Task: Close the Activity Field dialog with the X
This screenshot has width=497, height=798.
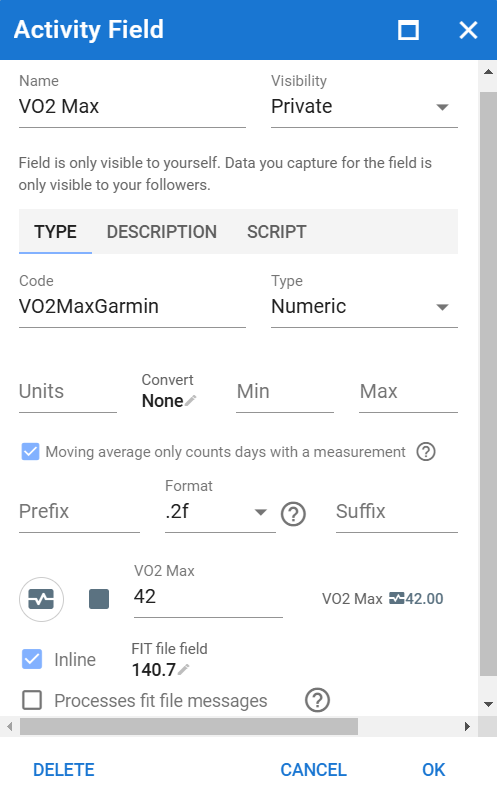Action: coord(468,30)
